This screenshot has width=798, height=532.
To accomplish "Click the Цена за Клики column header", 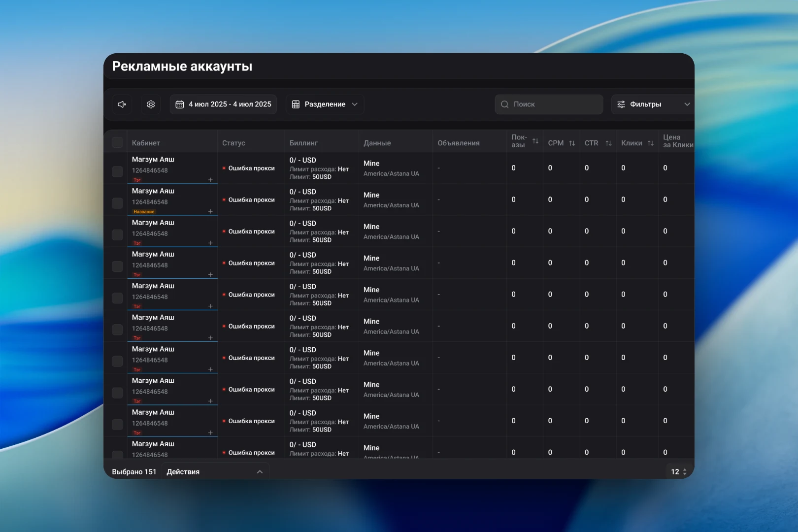I will tap(678, 141).
